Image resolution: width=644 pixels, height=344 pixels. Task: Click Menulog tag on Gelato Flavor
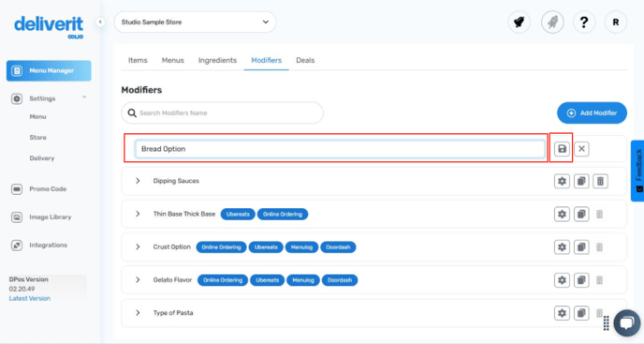coord(303,280)
